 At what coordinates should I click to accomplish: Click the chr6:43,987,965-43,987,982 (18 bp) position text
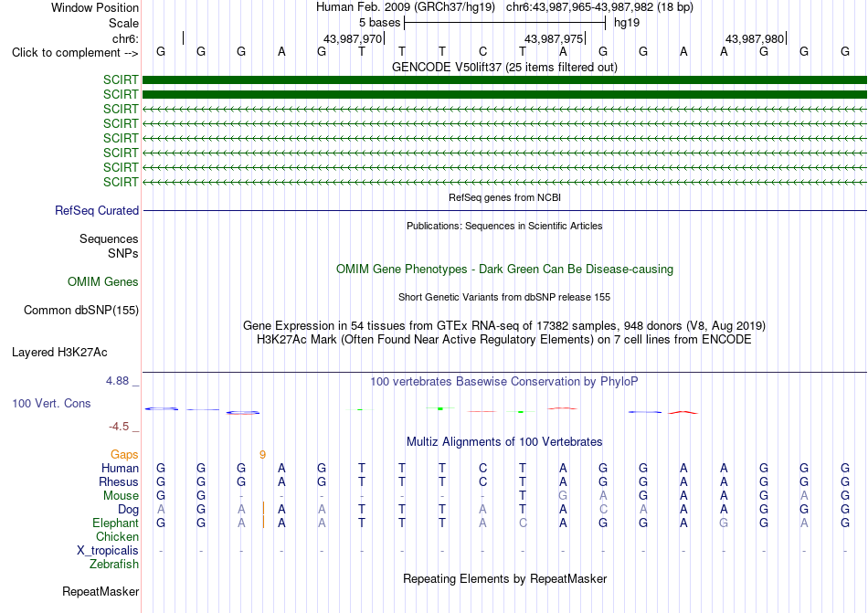599,7
